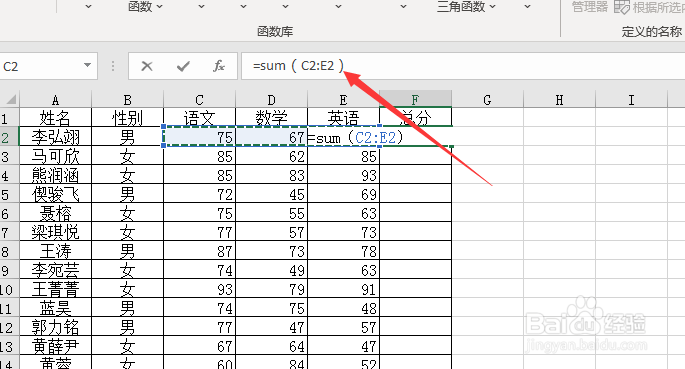Click in the formula bar after =sum(C2:E2)
Screen dimensions: 685x369
pos(346,66)
